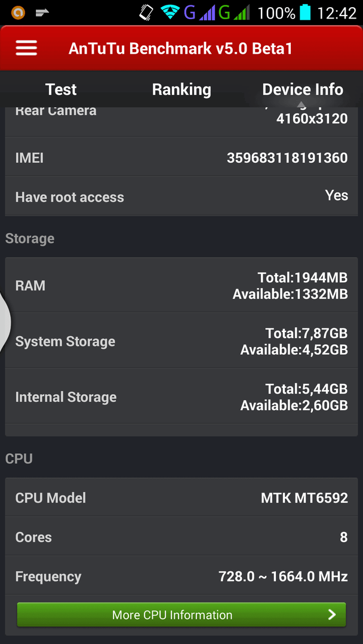Select the Have root access row
This screenshot has height=644, width=363.
point(181,196)
